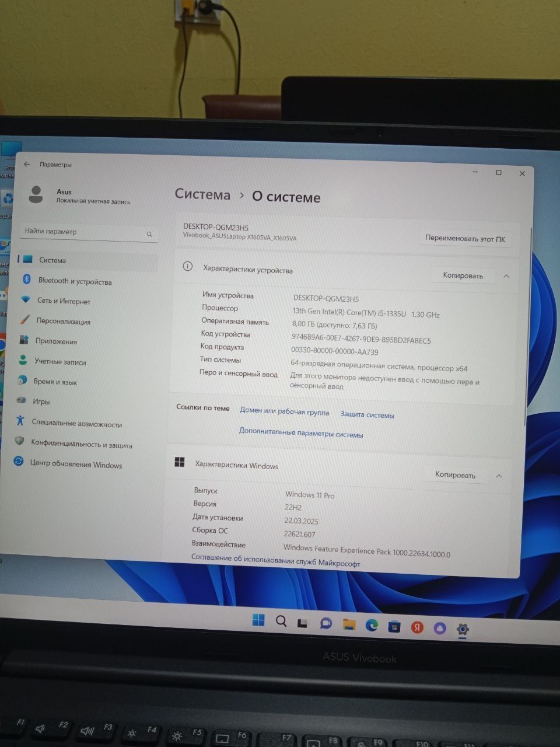Copy Windows specifications with Копировать

point(455,475)
